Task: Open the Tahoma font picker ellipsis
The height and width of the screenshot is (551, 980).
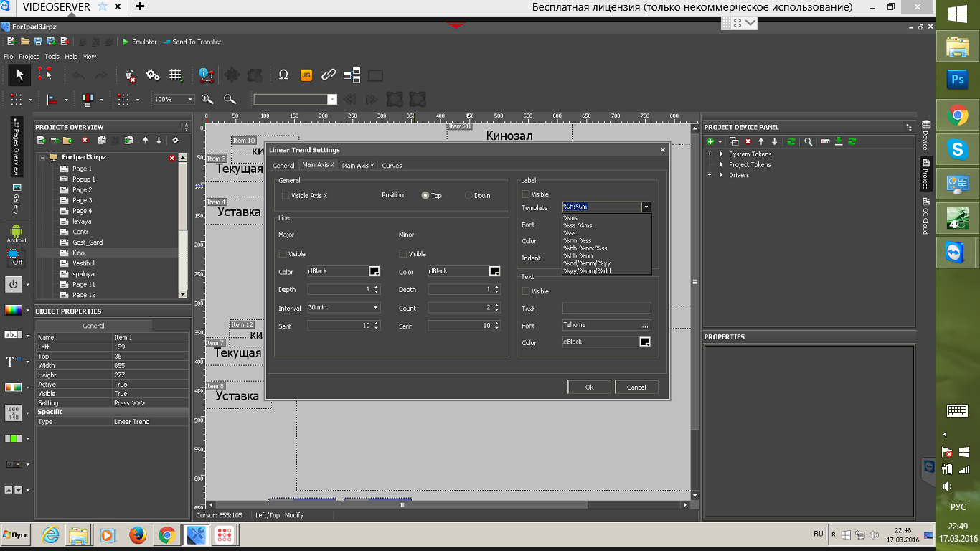Action: pyautogui.click(x=645, y=325)
